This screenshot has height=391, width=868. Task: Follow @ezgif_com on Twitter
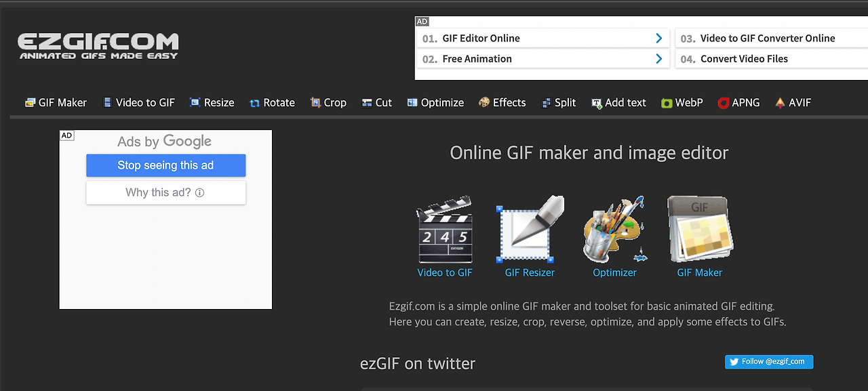pos(769,362)
